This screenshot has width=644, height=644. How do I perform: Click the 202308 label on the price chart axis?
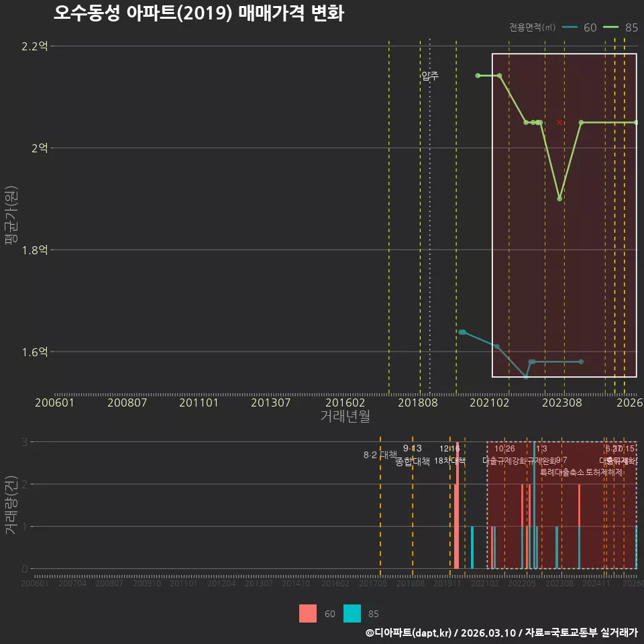click(x=562, y=402)
